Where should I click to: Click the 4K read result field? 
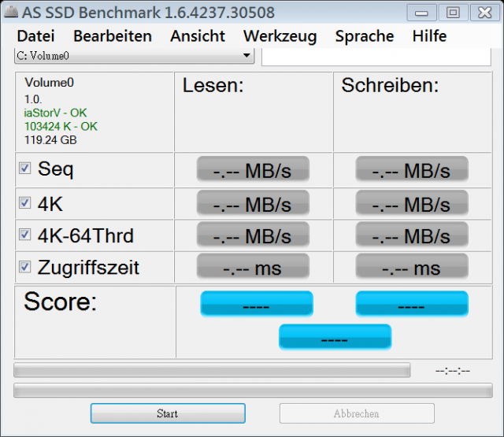coord(253,203)
